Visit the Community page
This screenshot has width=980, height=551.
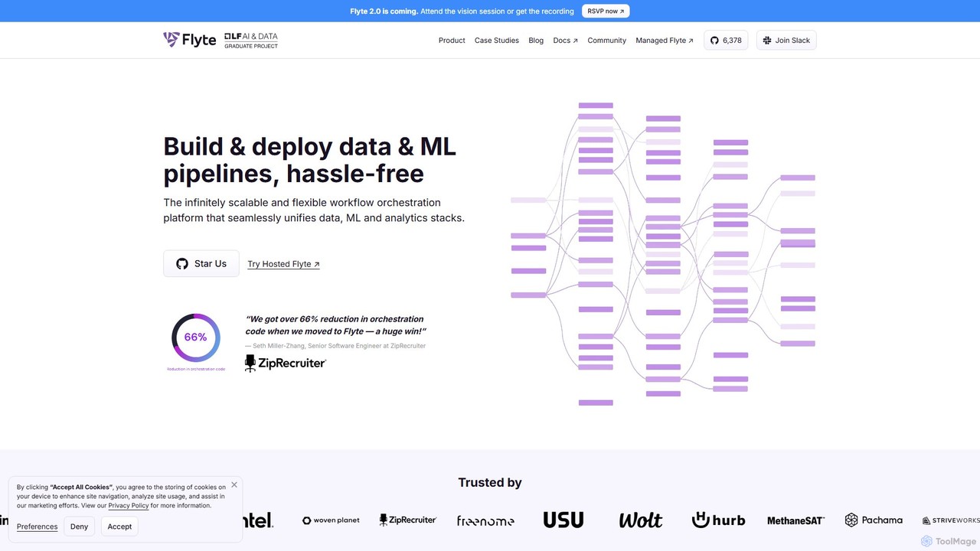(607, 41)
